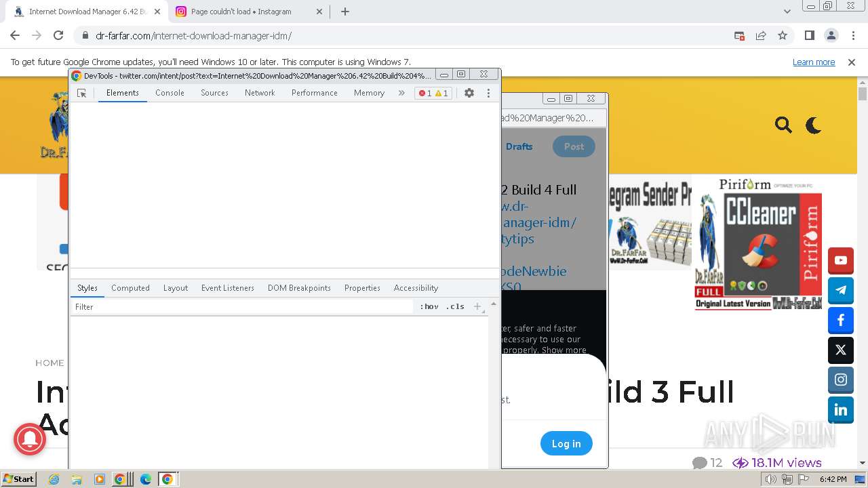868x488 pixels.
Task: Open Internet Explorer from taskbar
Action: point(54,479)
